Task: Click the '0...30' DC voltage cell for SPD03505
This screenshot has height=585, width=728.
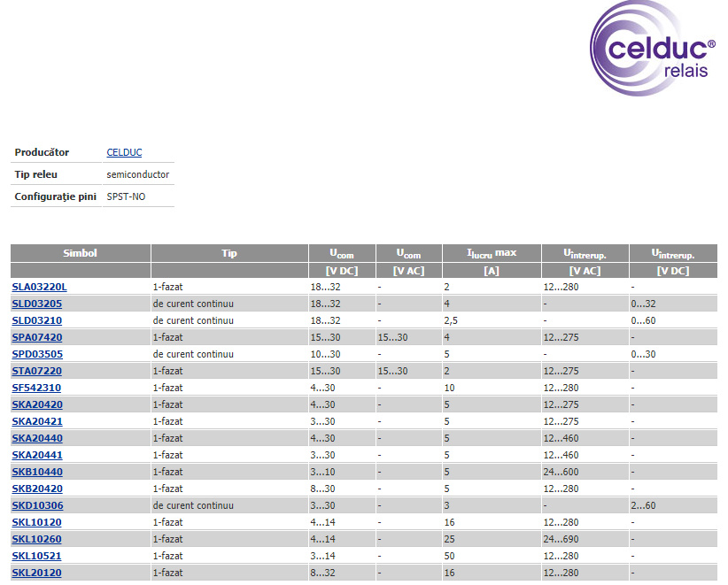Action: pos(643,354)
